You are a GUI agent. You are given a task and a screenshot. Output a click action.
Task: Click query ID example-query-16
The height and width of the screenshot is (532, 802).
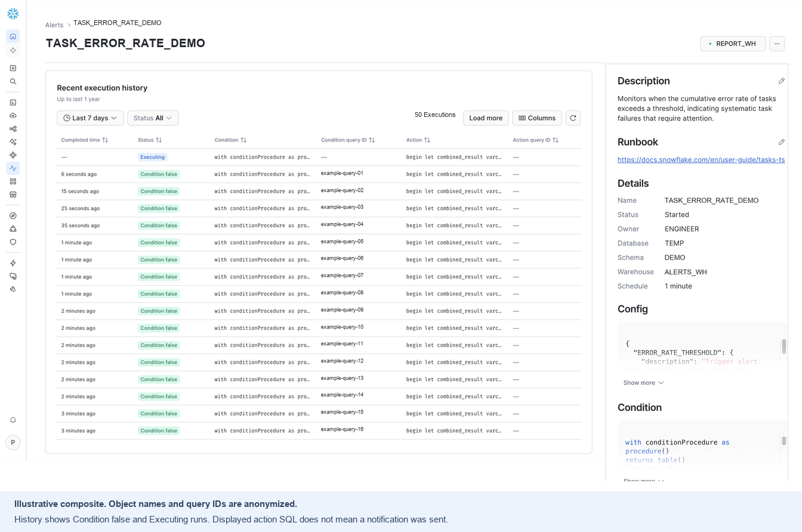click(342, 429)
